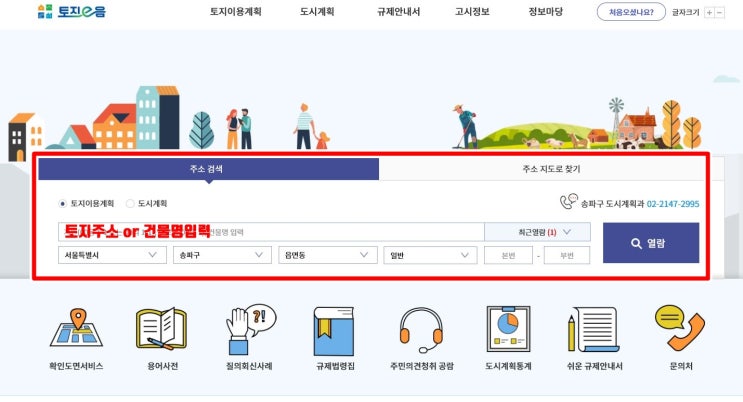Viewport: 743px width, 402px height.
Task: Click the 글자크기 text
Action: tap(685, 12)
